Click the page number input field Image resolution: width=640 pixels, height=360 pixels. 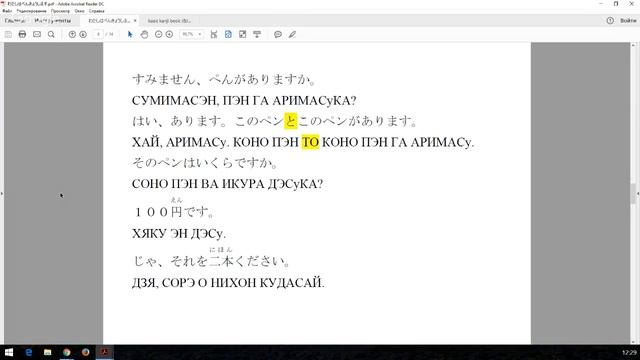point(98,34)
